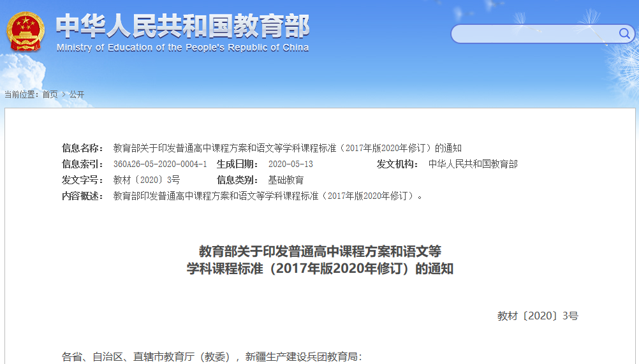639x364 pixels.
Task: Click the breadcrumb arrow after 首页
Action: (64, 94)
